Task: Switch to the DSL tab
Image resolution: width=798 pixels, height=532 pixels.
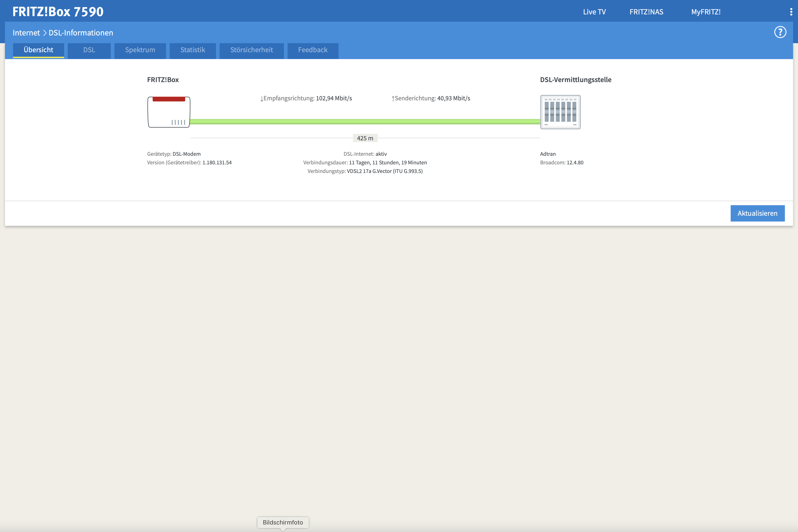Action: point(89,50)
